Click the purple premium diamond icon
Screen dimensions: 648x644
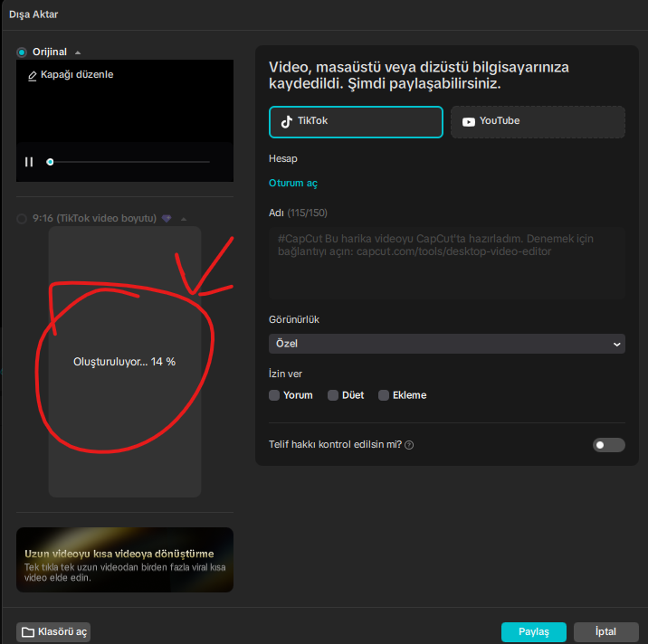167,219
